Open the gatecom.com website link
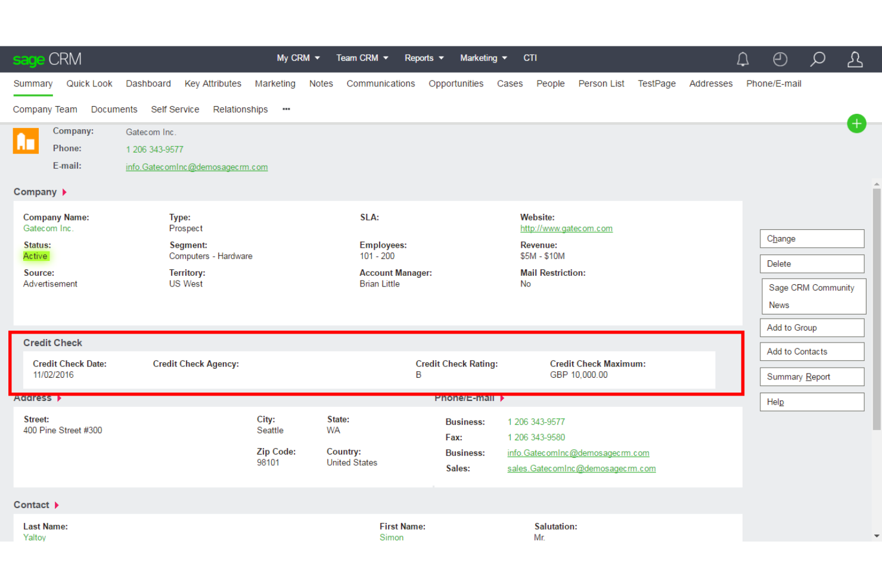This screenshot has height=588, width=882. tap(566, 228)
